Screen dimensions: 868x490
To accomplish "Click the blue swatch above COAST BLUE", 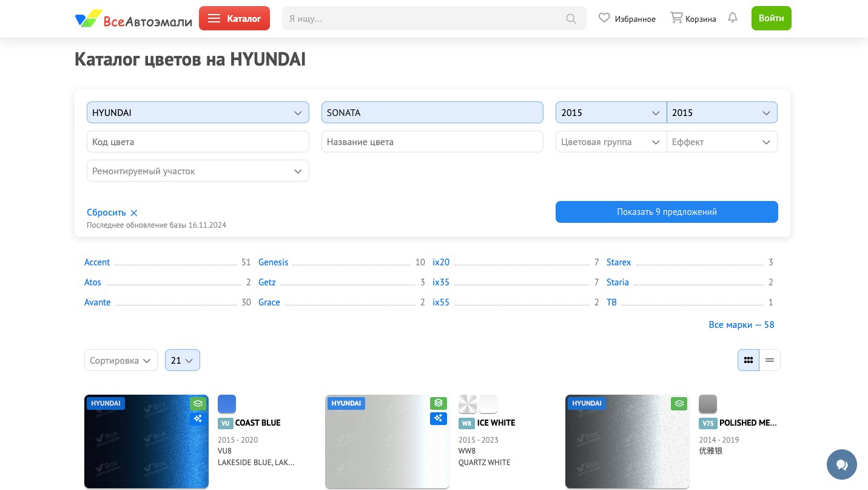I will click(x=227, y=404).
